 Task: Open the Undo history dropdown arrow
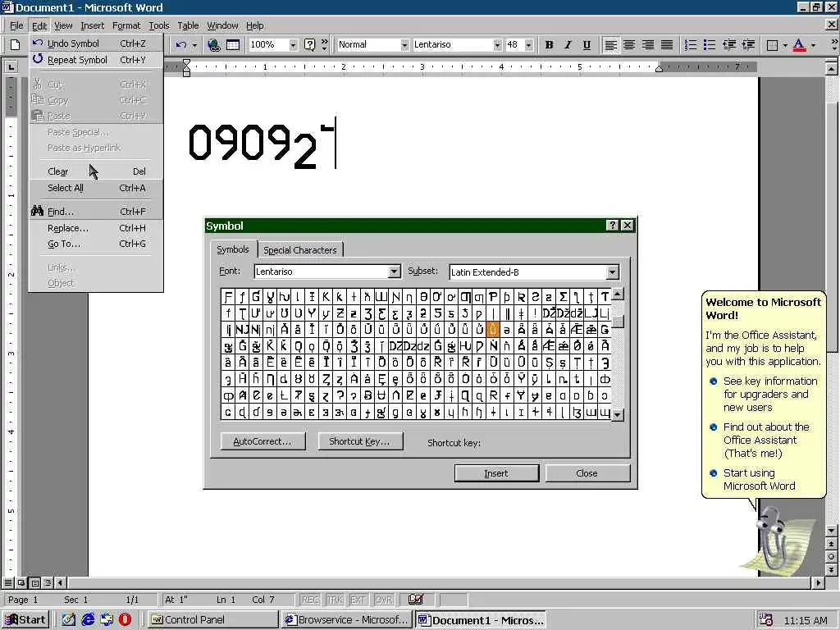(x=194, y=45)
